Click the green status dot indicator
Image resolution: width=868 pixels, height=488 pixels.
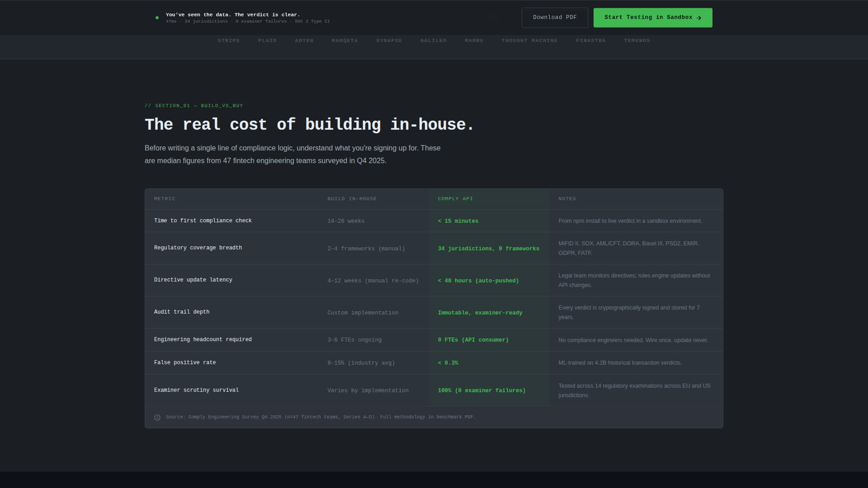(x=157, y=17)
